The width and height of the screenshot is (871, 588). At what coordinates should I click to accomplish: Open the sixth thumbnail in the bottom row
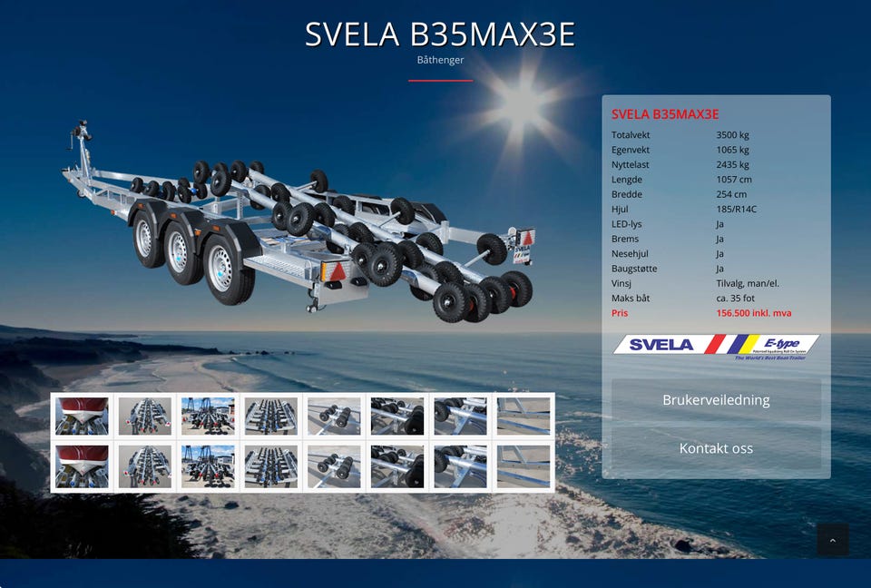[x=397, y=466]
